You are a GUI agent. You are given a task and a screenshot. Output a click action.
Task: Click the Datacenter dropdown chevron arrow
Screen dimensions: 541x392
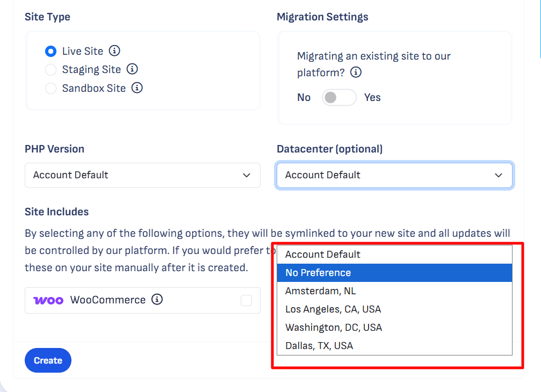(x=498, y=175)
